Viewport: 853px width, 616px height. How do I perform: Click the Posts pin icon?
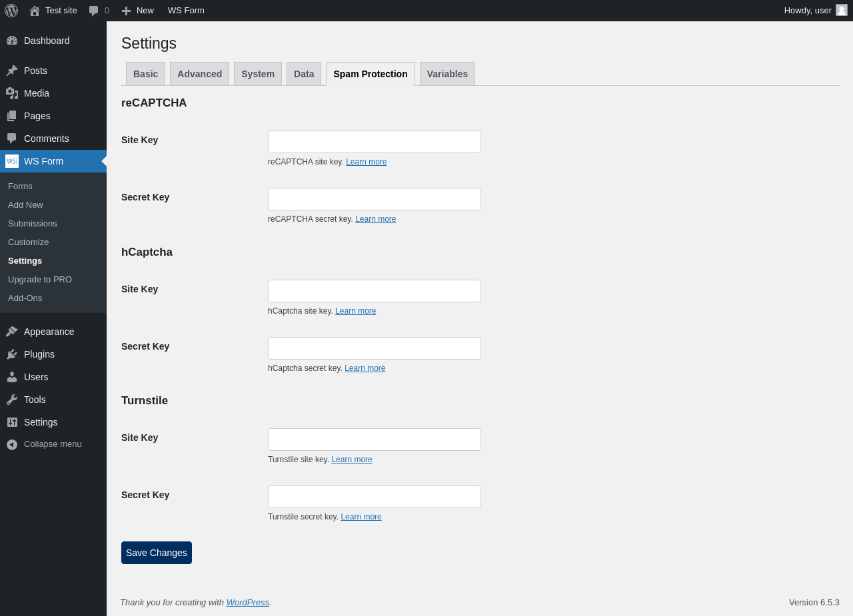(12, 71)
